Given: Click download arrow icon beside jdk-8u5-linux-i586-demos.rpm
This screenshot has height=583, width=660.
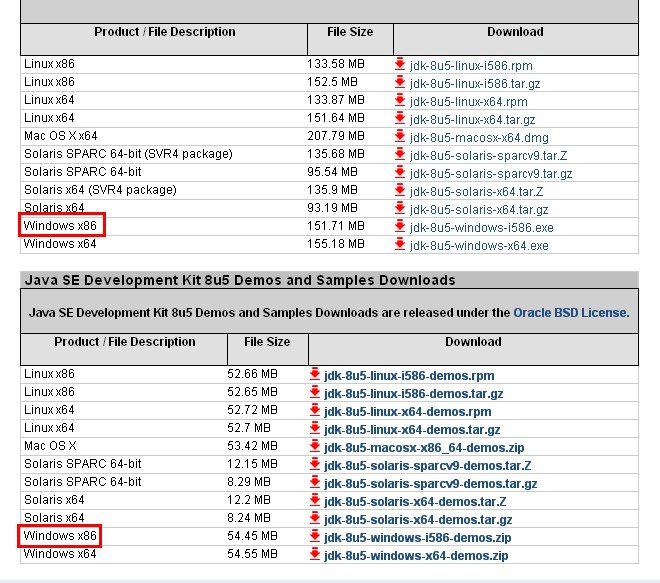Looking at the screenshot, I should [x=315, y=374].
